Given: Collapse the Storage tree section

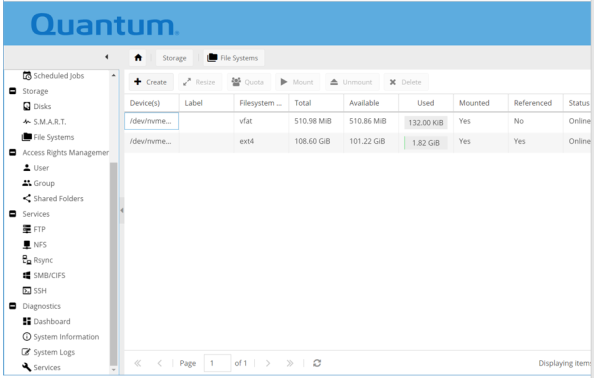Looking at the screenshot, I should [13, 91].
